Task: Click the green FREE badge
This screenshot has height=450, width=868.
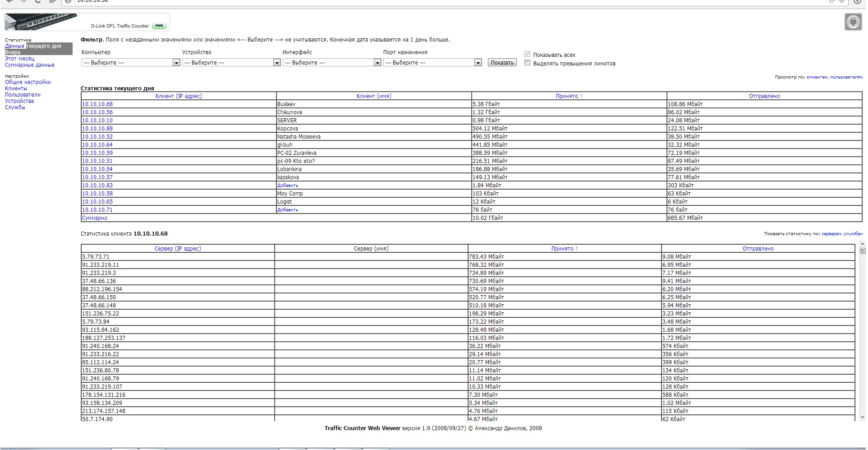Action: (159, 26)
